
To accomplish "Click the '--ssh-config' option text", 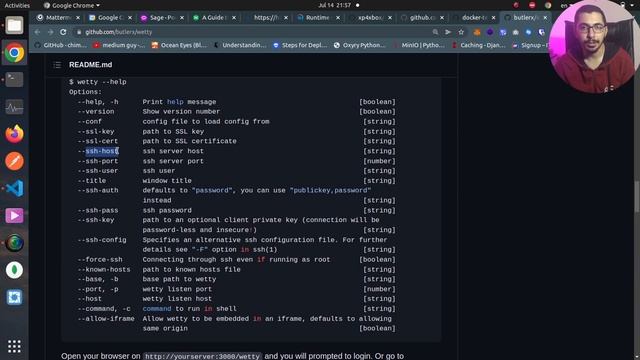I will (102, 240).
